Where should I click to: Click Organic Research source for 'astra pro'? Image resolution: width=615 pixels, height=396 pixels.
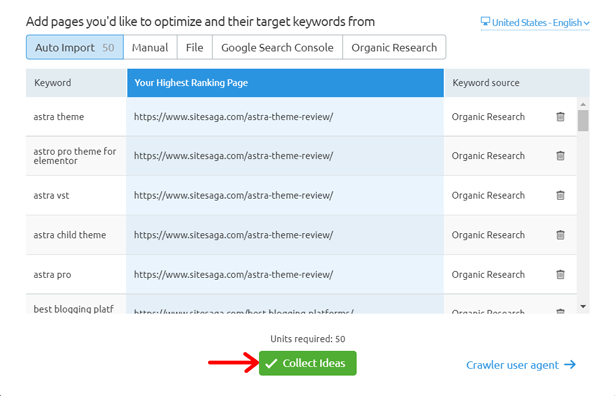(488, 274)
